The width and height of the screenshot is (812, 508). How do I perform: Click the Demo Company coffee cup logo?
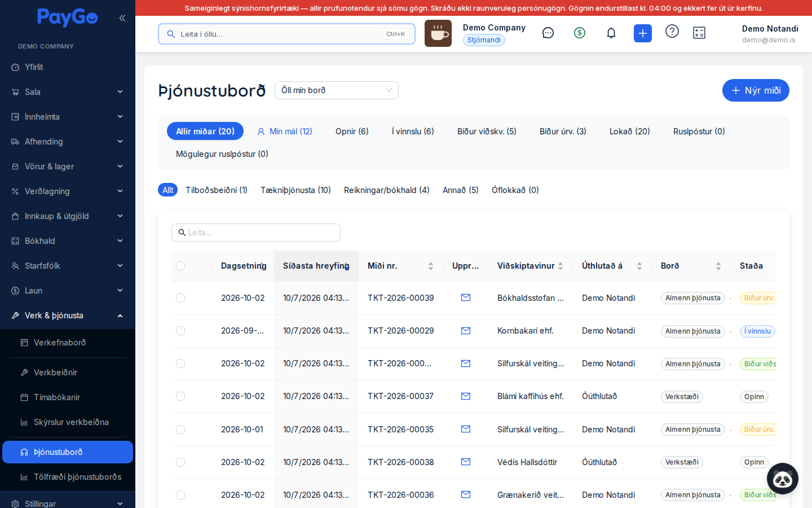click(x=438, y=33)
